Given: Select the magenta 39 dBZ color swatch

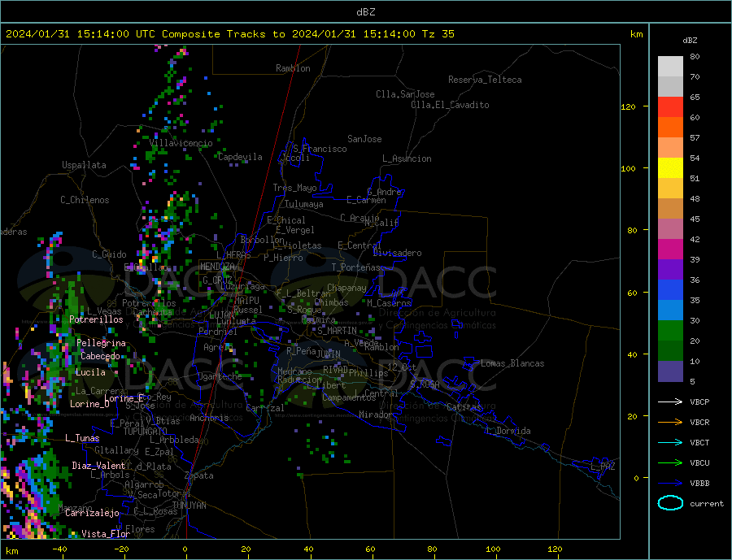Looking at the screenshot, I should click(670, 250).
